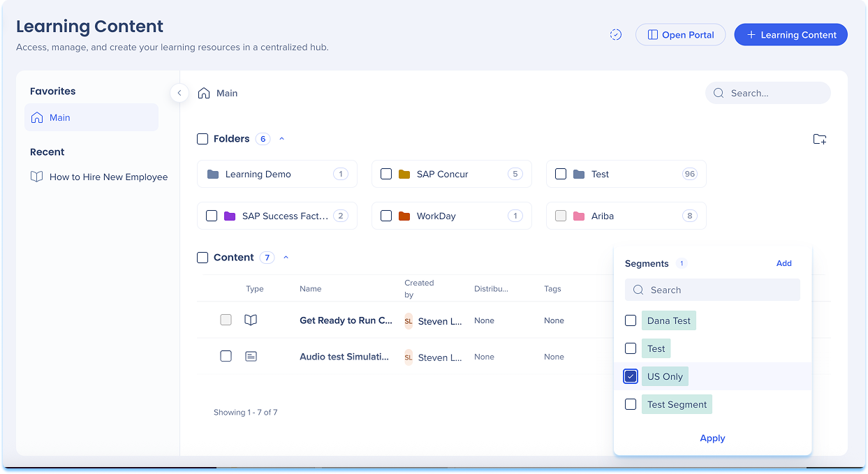Click the circular status check icon
The image size is (868, 474).
[x=615, y=35]
